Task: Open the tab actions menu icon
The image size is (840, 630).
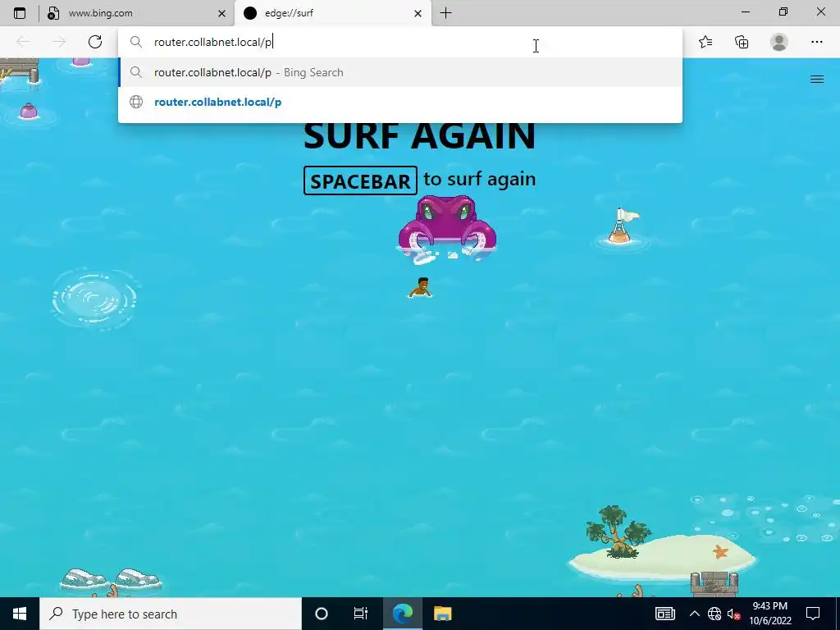Action: pyautogui.click(x=20, y=13)
